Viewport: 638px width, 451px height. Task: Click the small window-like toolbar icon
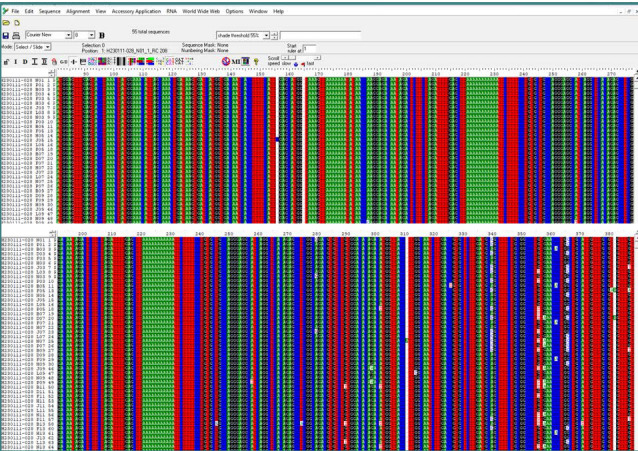[83, 62]
